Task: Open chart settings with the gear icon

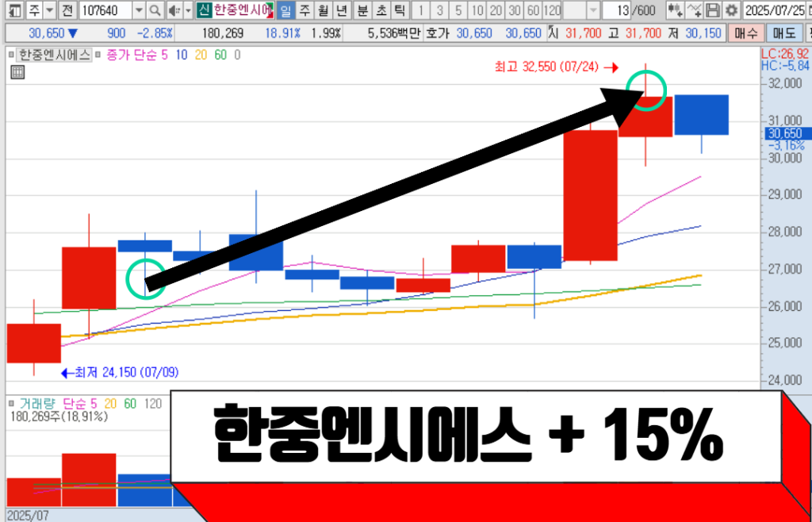Action: [x=731, y=10]
